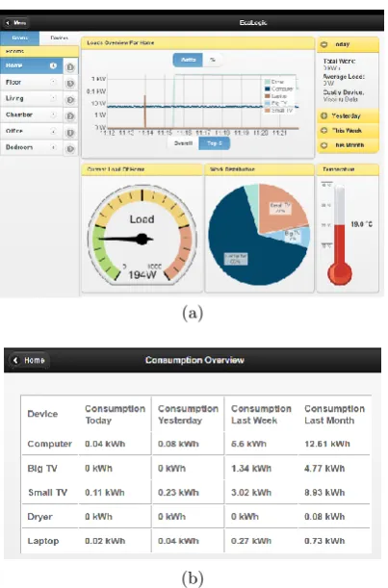Collapse the Today statistics section

[x=348, y=44]
